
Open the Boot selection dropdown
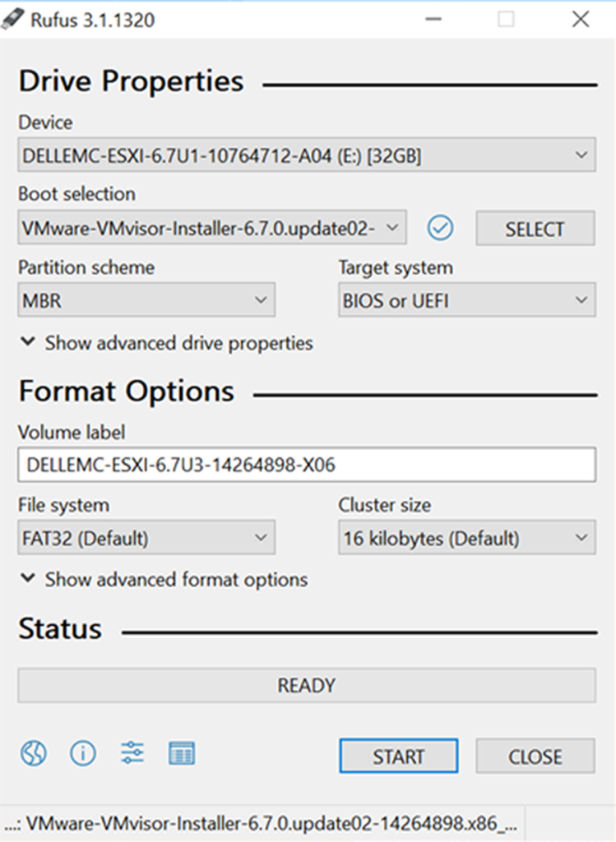pyautogui.click(x=211, y=228)
